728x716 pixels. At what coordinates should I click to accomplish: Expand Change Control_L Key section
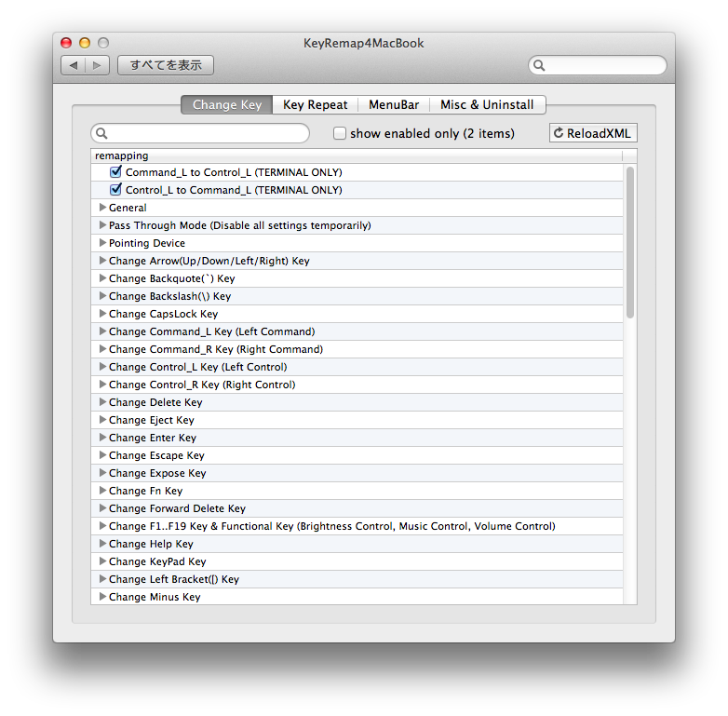pos(103,367)
